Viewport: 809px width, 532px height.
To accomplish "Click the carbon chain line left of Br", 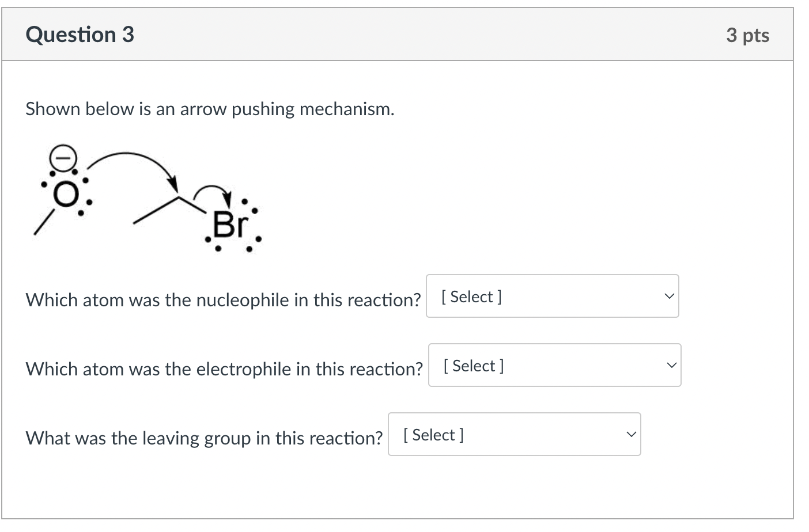I will (x=154, y=211).
